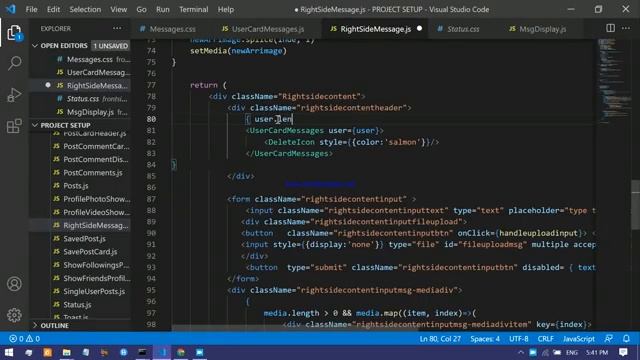
Task: Open Chrome from the taskbar
Action: pos(181,352)
